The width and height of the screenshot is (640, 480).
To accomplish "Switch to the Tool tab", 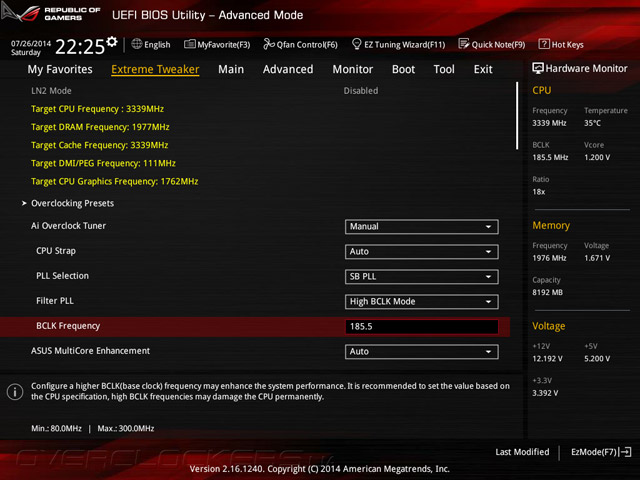I will point(444,69).
